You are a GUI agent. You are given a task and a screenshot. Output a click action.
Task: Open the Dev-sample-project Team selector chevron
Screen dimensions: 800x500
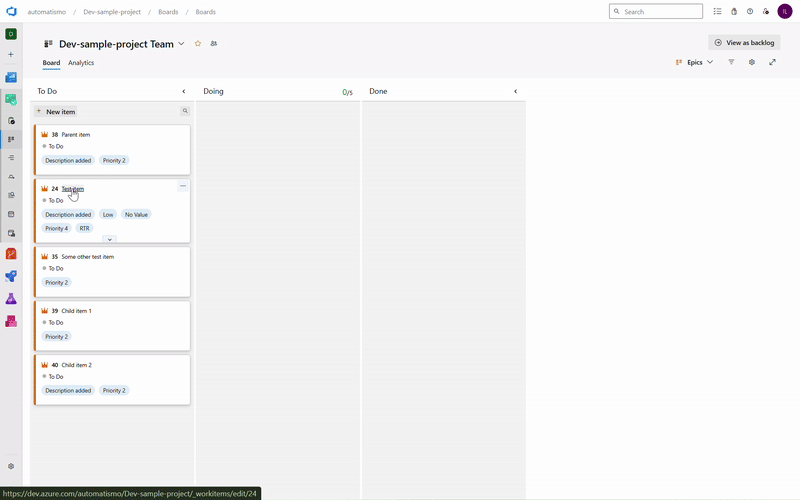coord(181,44)
